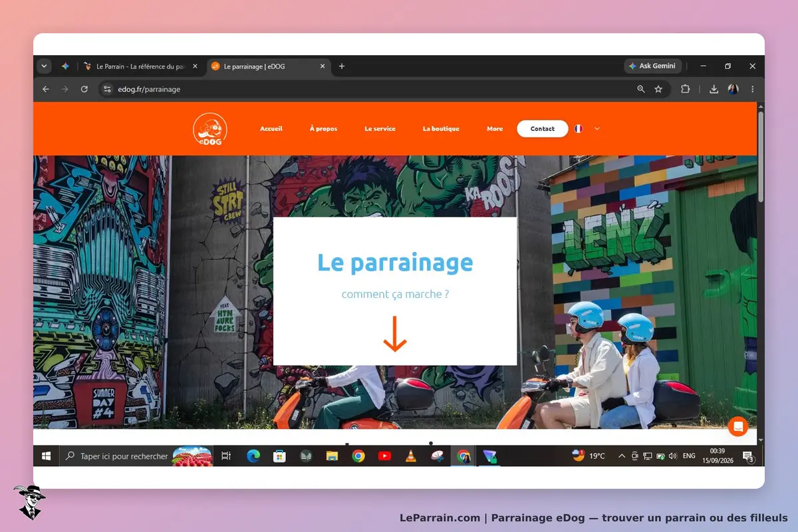798x532 pixels.
Task: Open Task View on taskbar
Action: (226, 456)
